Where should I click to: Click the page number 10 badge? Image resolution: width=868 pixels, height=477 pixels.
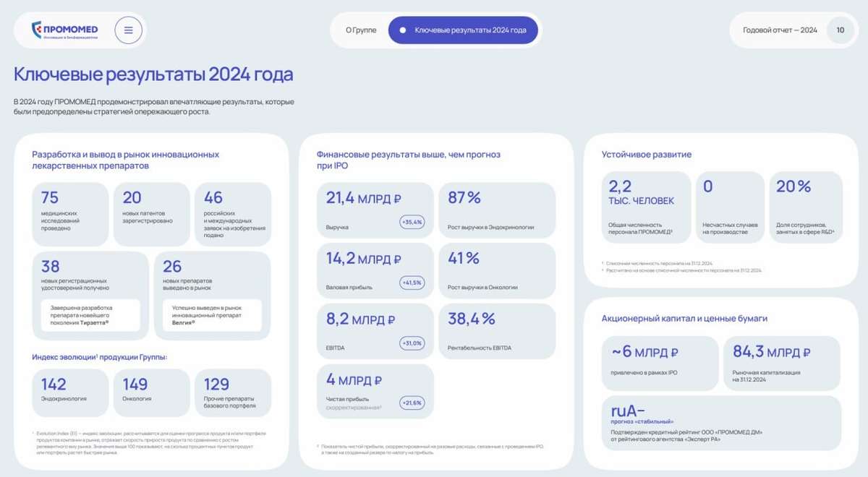click(x=840, y=30)
